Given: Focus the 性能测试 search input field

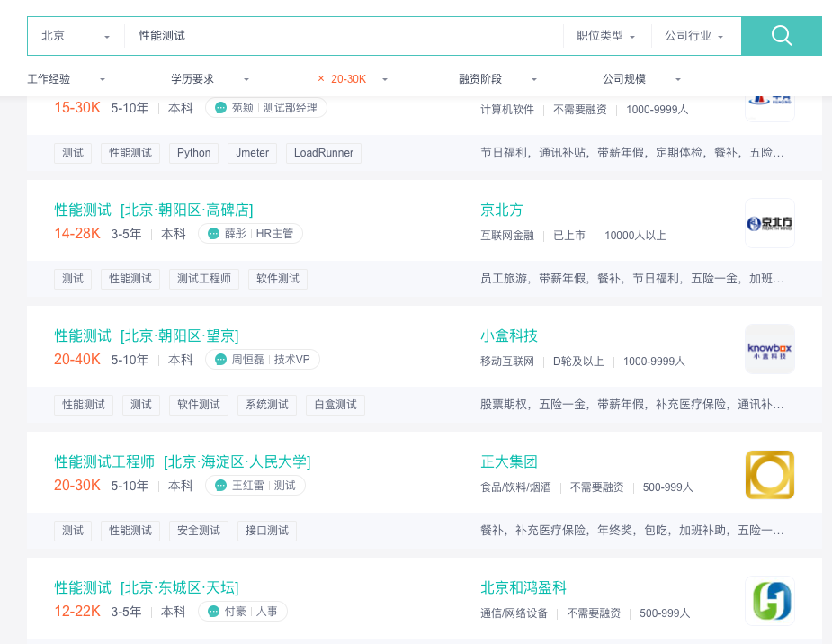Looking at the screenshot, I should coord(344,36).
